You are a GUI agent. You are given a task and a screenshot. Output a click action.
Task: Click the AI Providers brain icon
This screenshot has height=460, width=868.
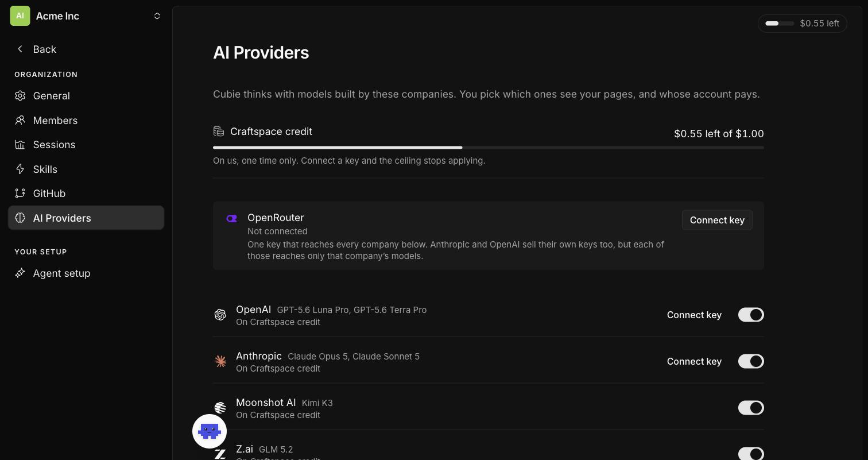click(20, 218)
